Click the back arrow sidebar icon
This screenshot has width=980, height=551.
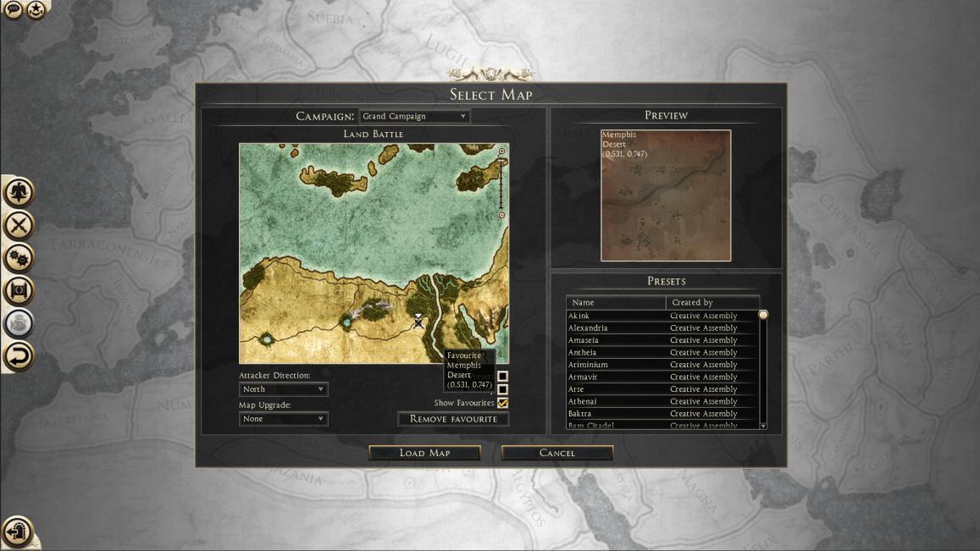[x=19, y=355]
